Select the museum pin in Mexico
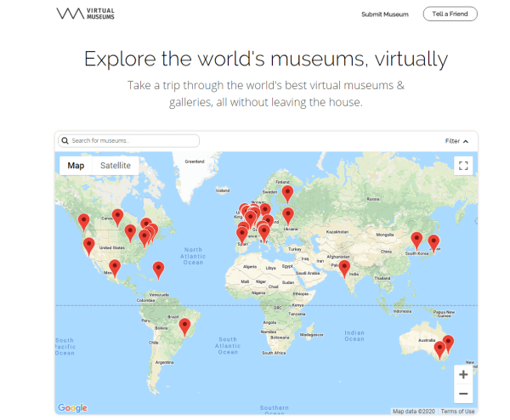Viewport: 510px width, 420px height. click(x=115, y=268)
